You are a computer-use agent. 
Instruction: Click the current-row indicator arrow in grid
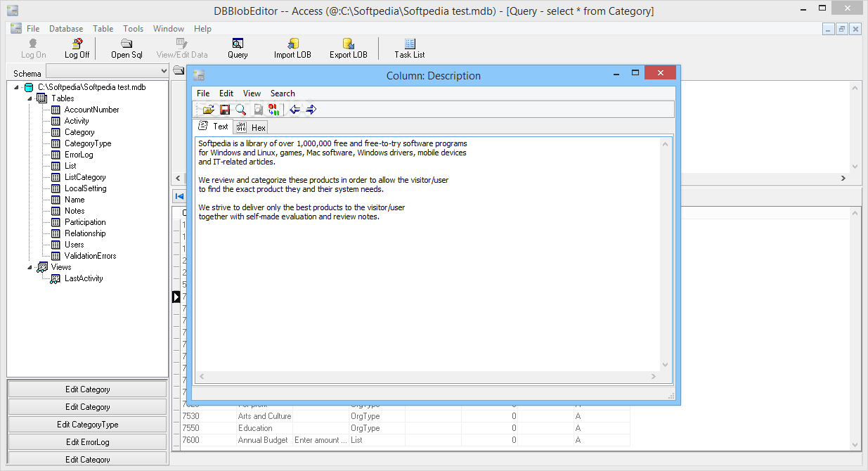tap(176, 297)
